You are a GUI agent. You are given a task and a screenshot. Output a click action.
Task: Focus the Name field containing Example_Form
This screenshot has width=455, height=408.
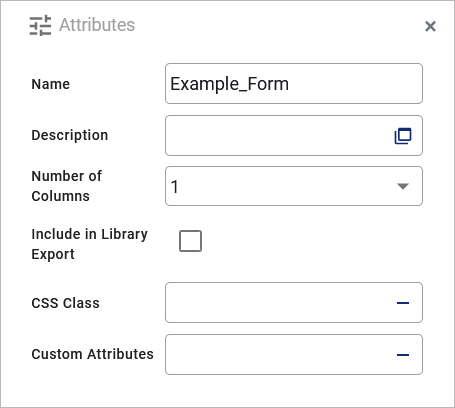pyautogui.click(x=294, y=84)
